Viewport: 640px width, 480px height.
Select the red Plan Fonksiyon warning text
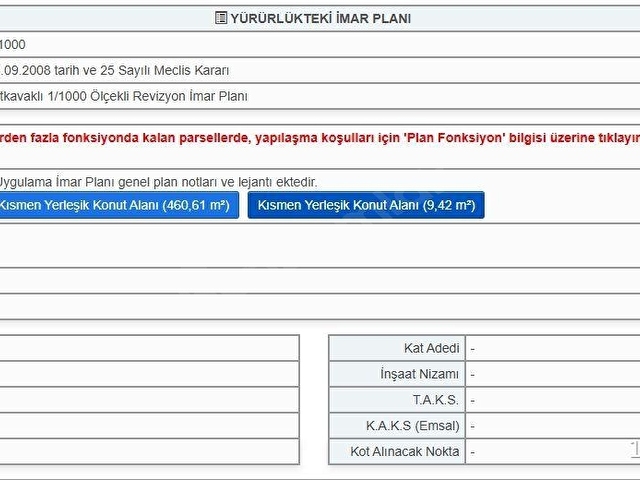click(x=320, y=138)
